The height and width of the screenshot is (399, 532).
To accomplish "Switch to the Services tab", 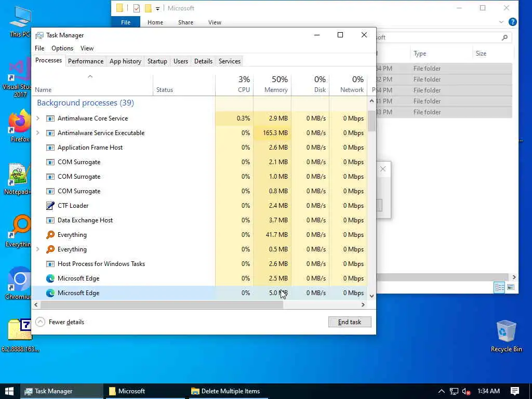I will point(229,61).
